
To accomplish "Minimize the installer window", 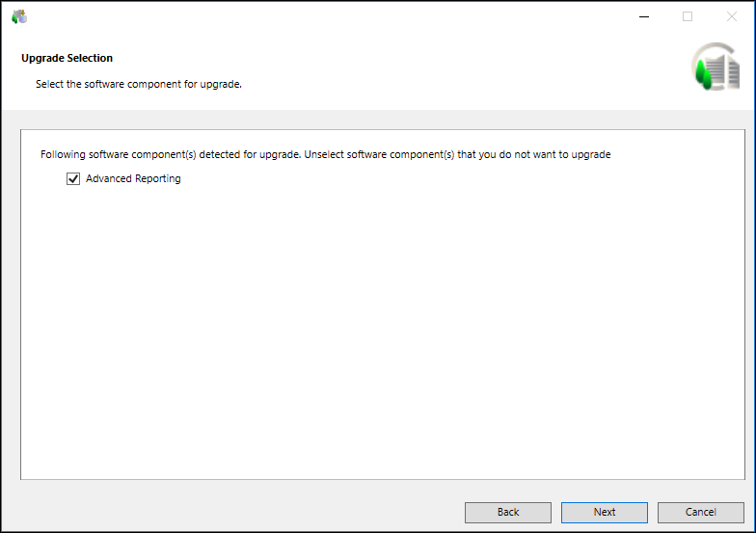I will 643,16.
